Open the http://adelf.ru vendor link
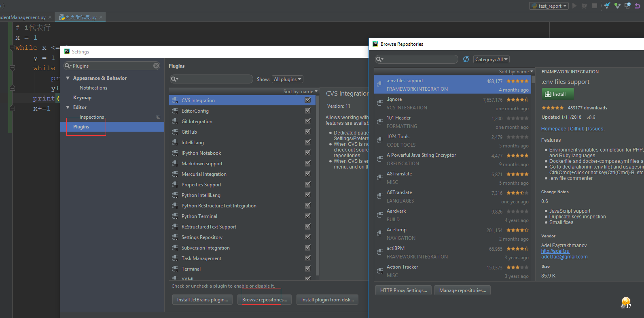Viewport: 644px width, 318px height. click(555, 251)
